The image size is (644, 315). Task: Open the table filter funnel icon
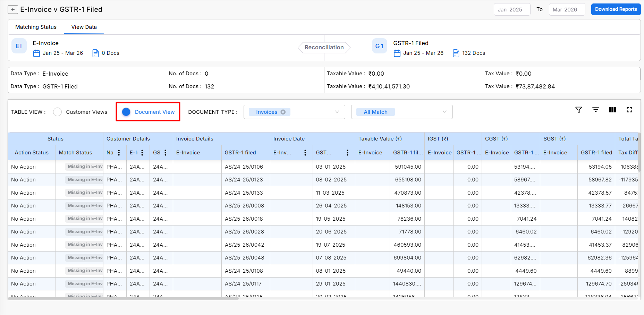(x=578, y=110)
